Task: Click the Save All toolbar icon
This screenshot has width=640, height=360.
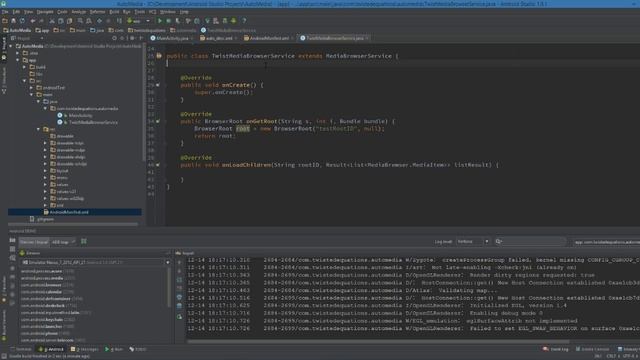Action: 13,21
